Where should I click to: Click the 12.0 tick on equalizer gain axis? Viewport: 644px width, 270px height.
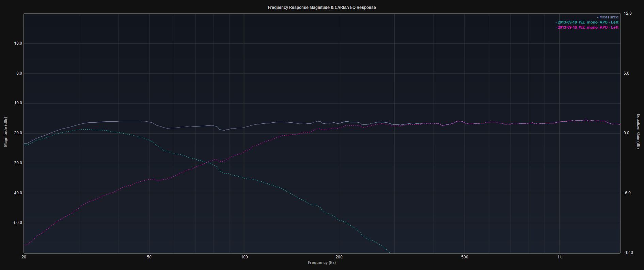point(627,13)
